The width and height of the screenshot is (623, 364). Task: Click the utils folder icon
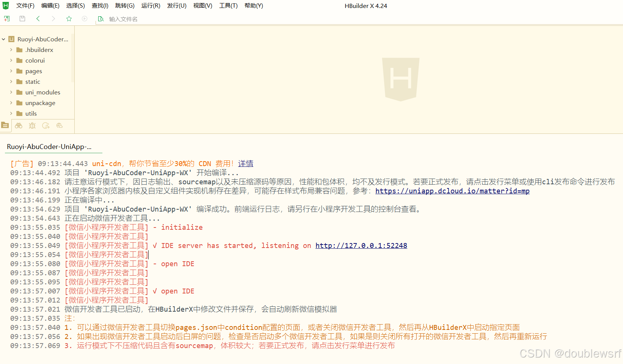[19, 113]
